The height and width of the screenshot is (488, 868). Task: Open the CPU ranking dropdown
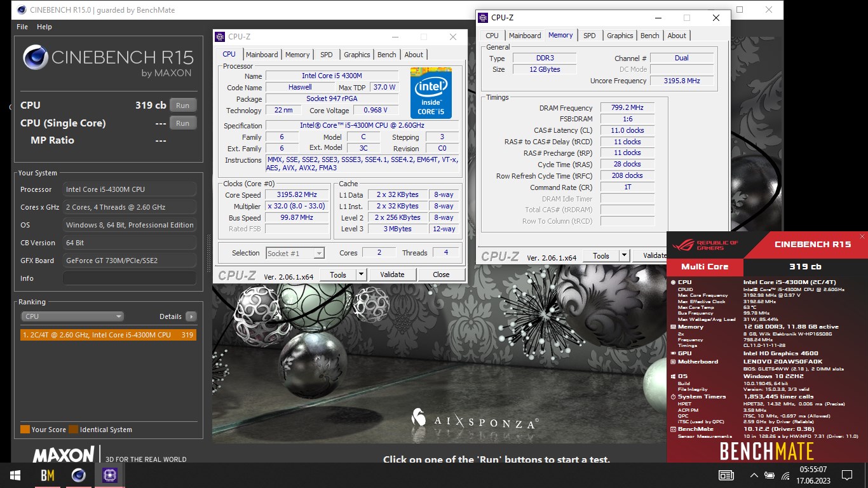[x=72, y=316]
